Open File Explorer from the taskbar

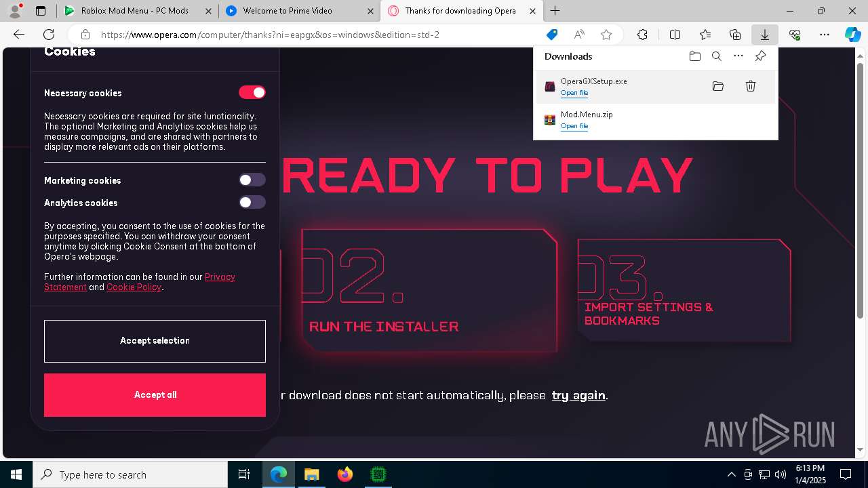[311, 474]
